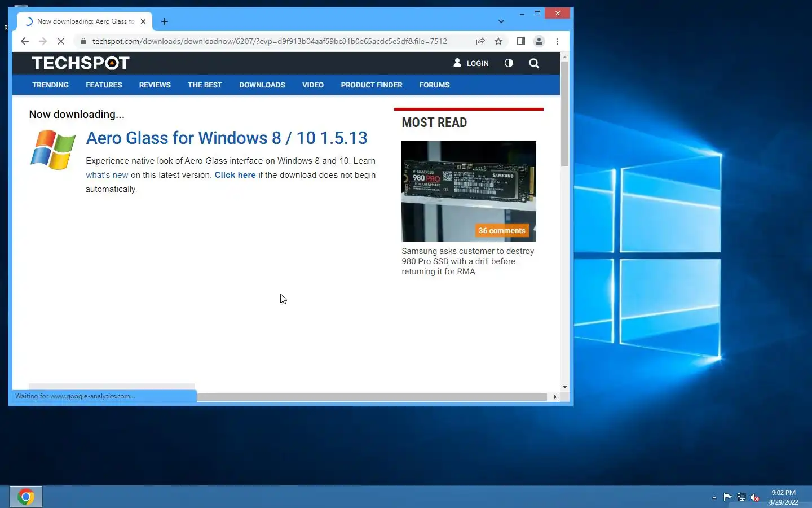Open the clock showing 9:02 PM
Viewport: 812px width, 508px height.
coord(783,497)
